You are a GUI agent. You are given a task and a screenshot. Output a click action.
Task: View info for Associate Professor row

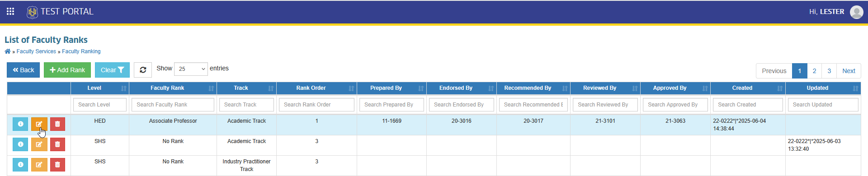20,124
